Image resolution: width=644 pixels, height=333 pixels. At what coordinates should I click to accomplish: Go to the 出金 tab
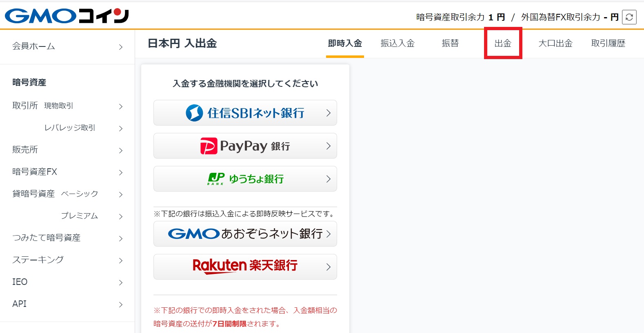click(503, 43)
